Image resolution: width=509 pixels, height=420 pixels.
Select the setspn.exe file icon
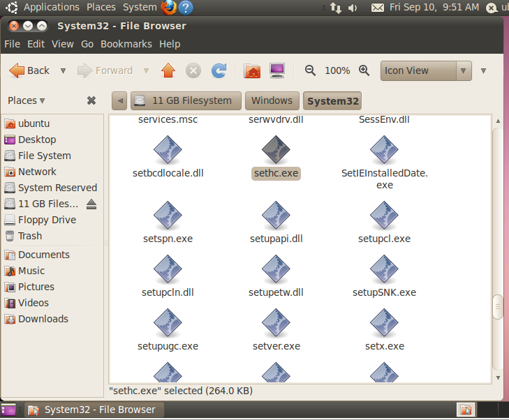[x=168, y=216]
